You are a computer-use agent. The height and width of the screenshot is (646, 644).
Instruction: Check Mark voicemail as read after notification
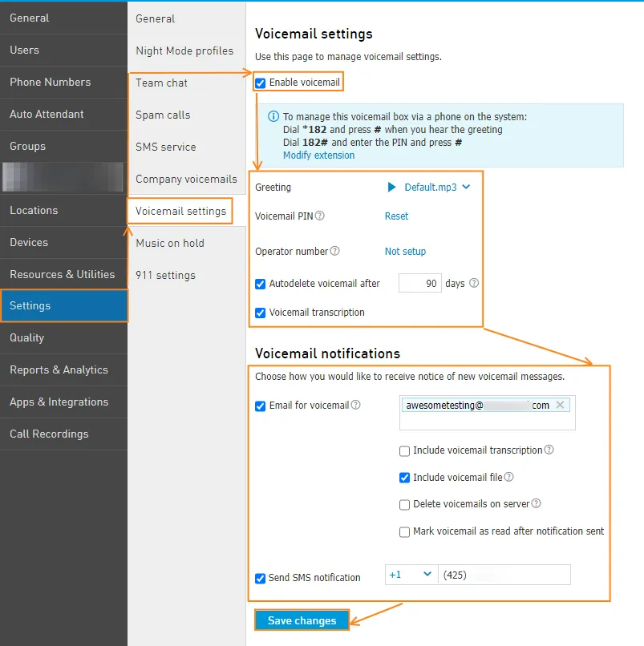tap(404, 532)
